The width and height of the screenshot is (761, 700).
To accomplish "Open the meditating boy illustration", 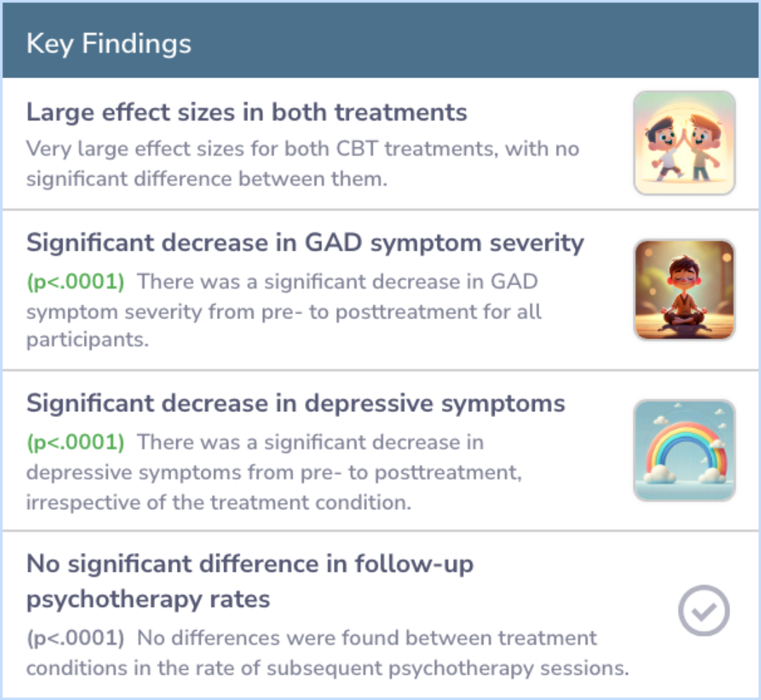I will [x=684, y=289].
